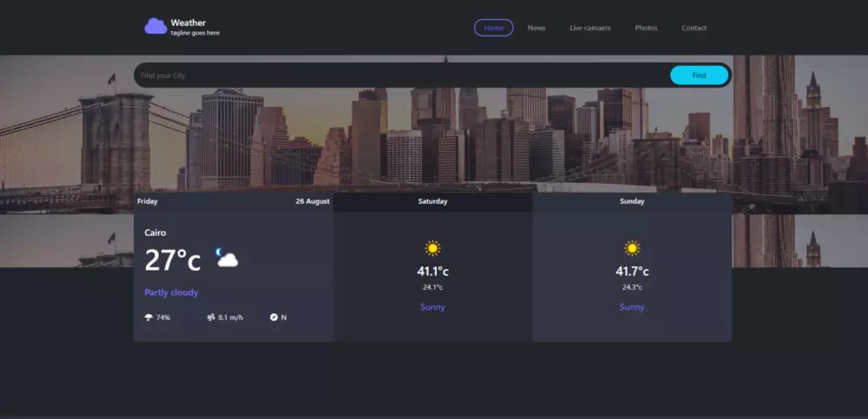Click Saturday's sun icon
This screenshot has height=419, width=868.
click(x=433, y=248)
